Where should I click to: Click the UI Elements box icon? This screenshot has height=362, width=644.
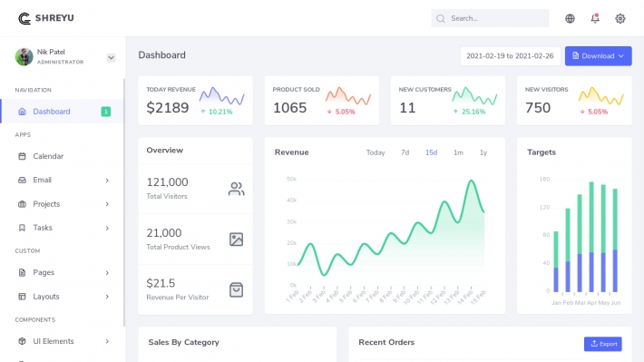[x=22, y=341]
